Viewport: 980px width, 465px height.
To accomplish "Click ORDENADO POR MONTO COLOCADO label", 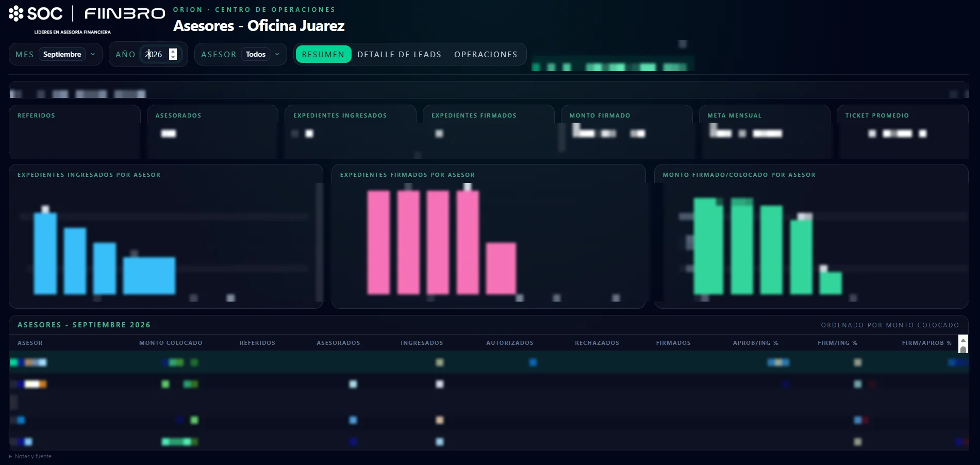I will [x=890, y=325].
